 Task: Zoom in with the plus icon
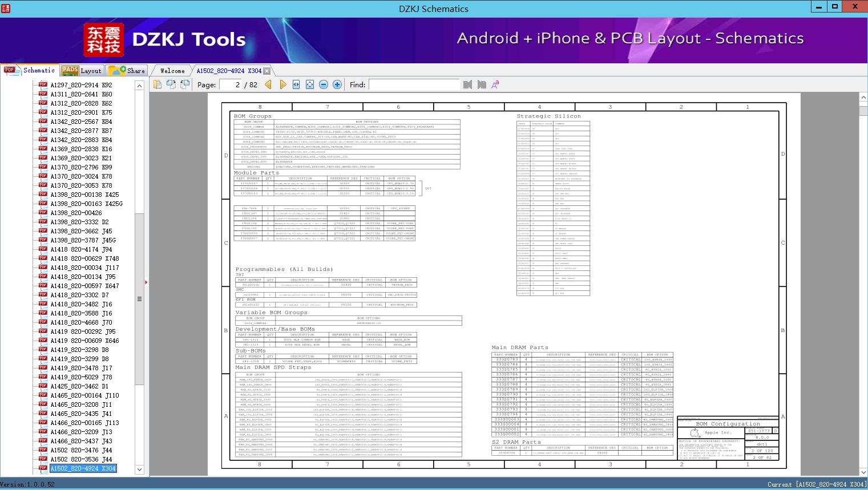coord(337,84)
